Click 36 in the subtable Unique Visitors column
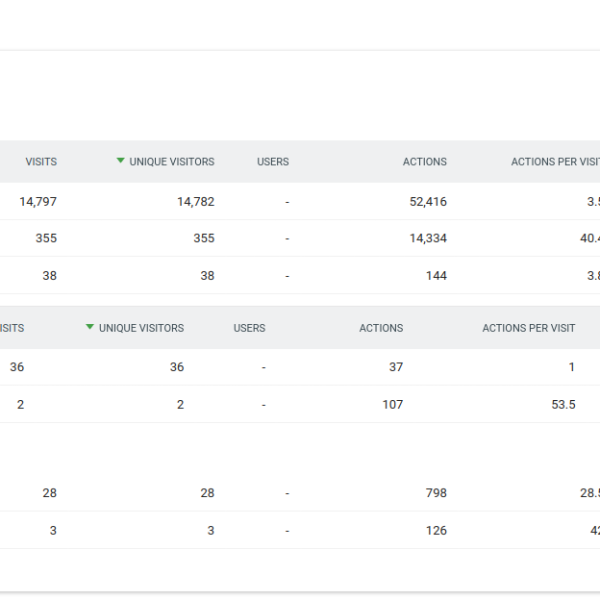 tap(177, 367)
